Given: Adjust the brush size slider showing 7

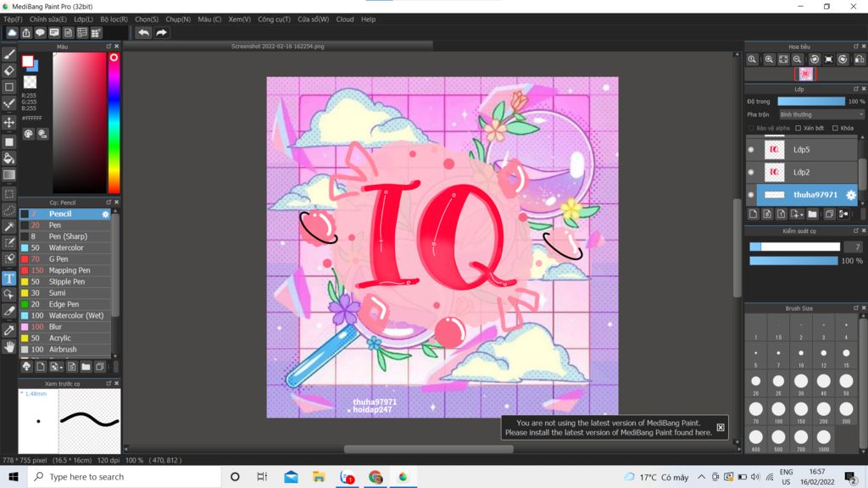Looking at the screenshot, I should tap(794, 247).
